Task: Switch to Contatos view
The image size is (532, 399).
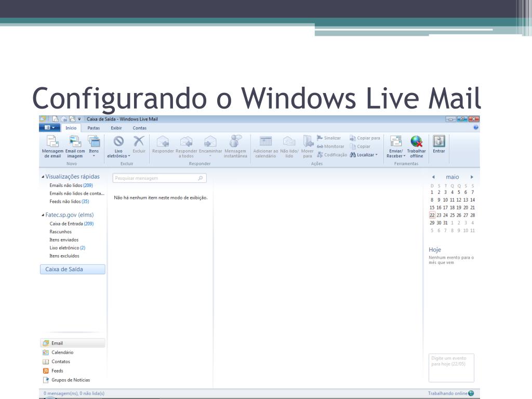Action: tap(56, 362)
